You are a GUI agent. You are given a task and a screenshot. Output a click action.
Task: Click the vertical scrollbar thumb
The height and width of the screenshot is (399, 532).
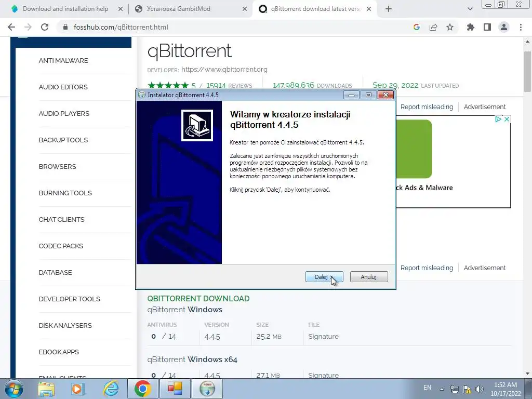(x=527, y=72)
